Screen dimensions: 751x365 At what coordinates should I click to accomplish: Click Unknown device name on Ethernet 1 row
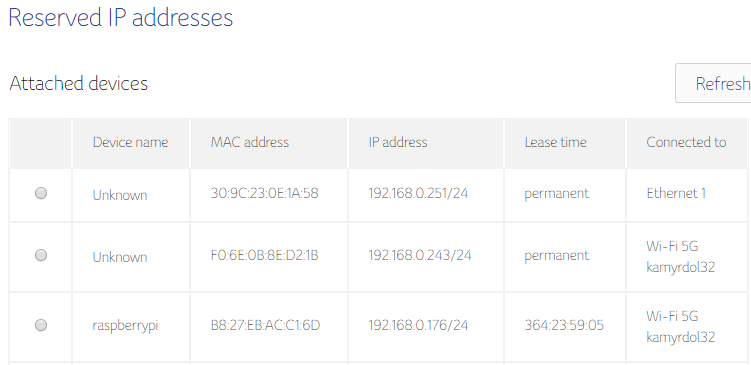[120, 195]
